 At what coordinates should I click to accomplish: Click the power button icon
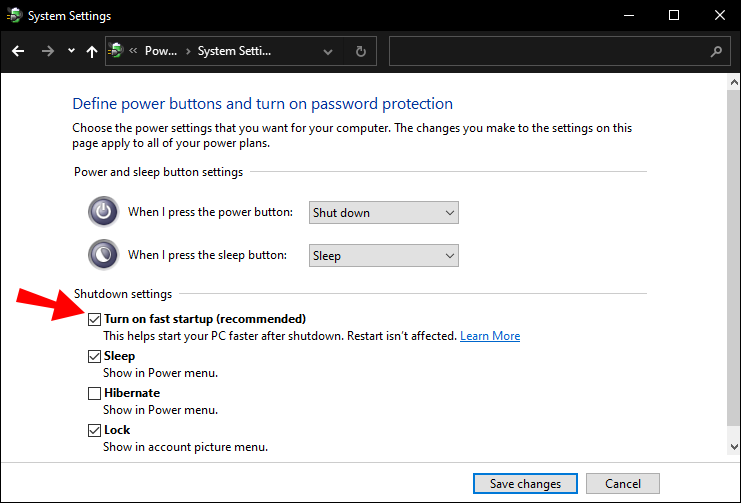click(x=103, y=212)
